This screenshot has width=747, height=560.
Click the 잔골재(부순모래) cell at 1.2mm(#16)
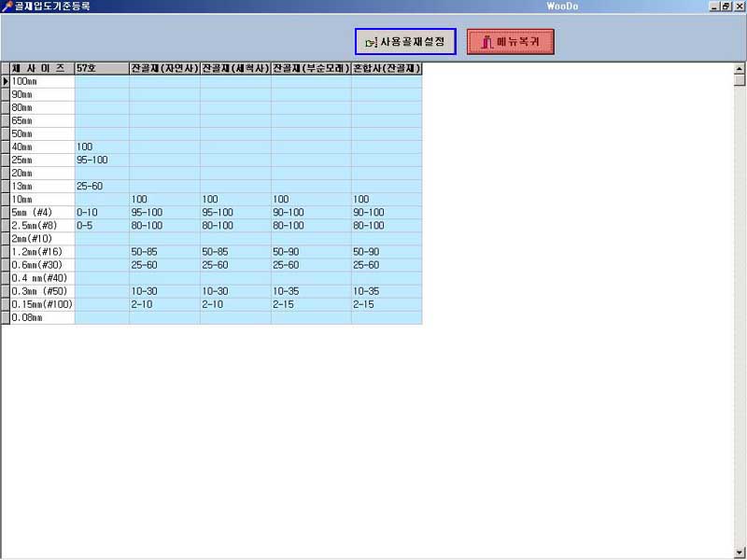311,252
